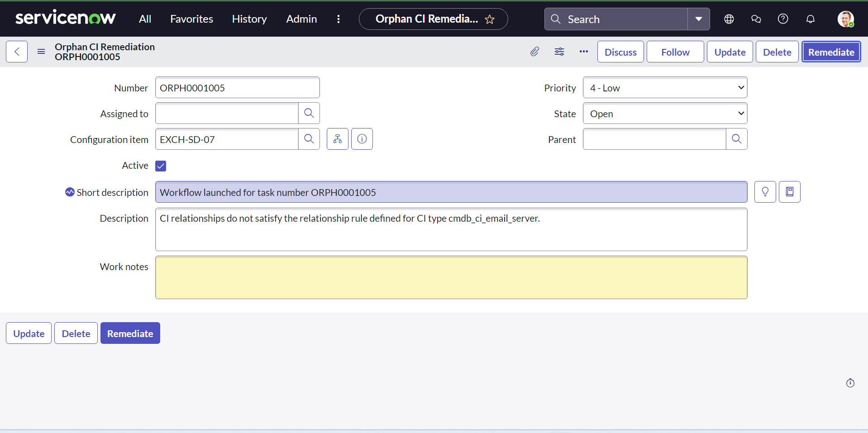Click the personalize form icon

click(x=559, y=52)
